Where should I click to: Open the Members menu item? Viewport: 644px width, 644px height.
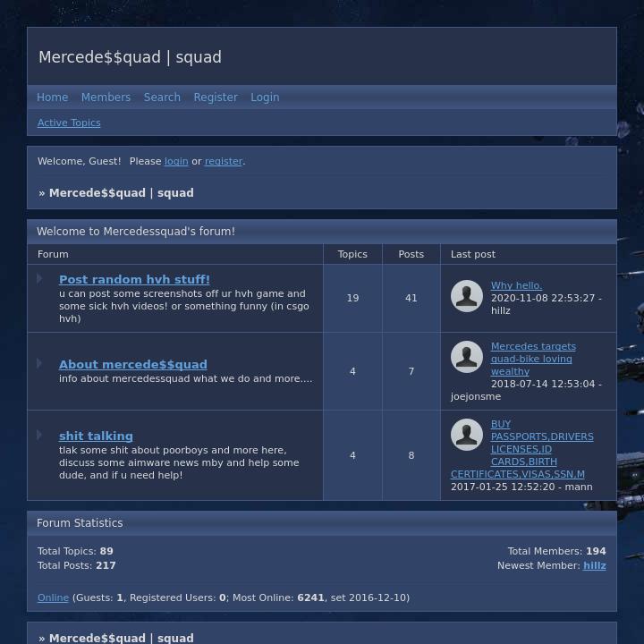click(106, 97)
